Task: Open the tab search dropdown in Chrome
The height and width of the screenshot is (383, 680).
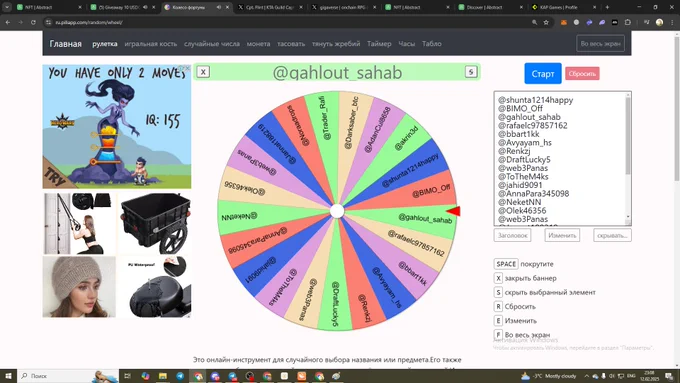Action: click(x=7, y=7)
